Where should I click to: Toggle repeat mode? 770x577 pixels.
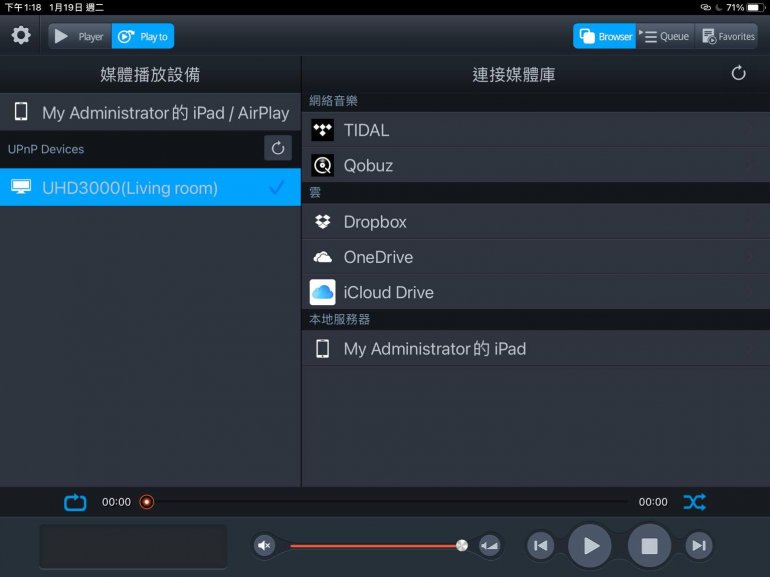point(75,502)
